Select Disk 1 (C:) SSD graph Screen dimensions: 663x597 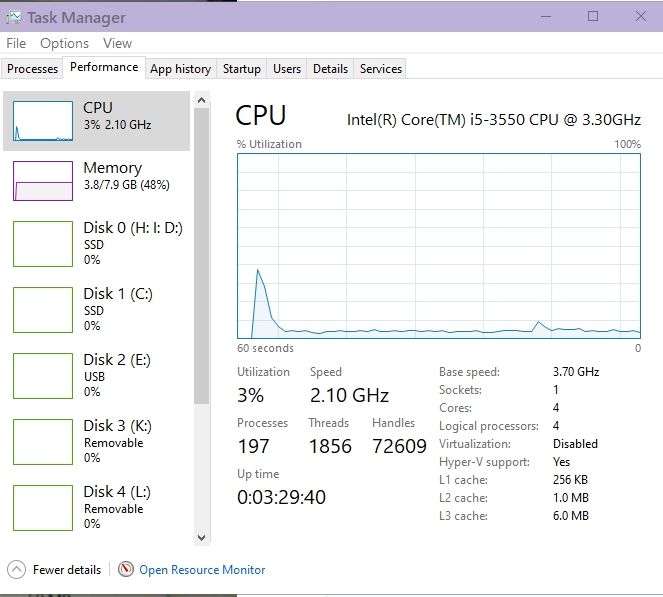tap(43, 309)
